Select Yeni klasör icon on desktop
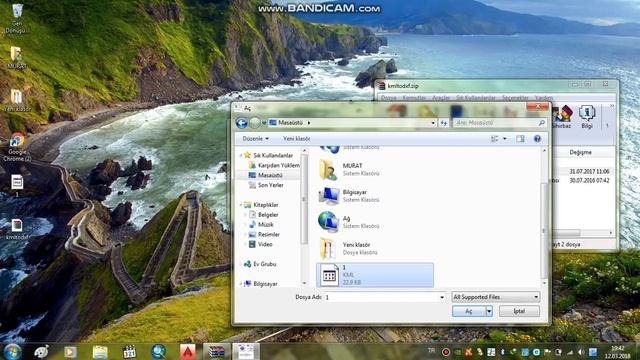 coord(17,100)
